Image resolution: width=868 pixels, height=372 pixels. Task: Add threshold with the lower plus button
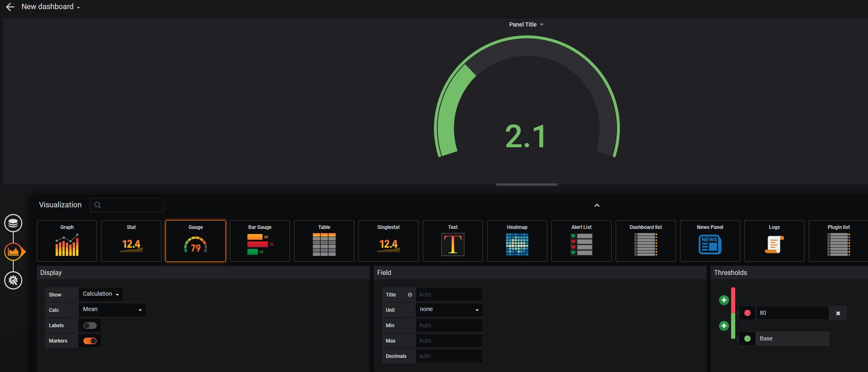pos(724,326)
